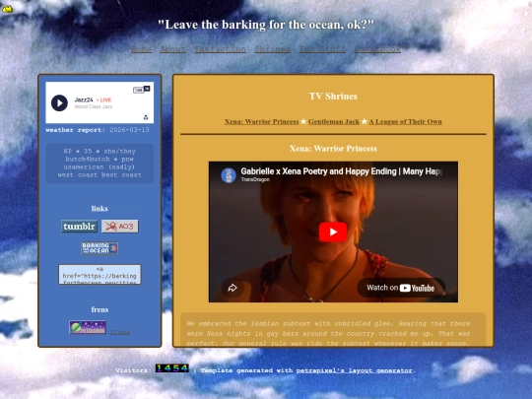Navigate to Fanfiction section
This screenshot has height=399, width=532.
click(221, 49)
